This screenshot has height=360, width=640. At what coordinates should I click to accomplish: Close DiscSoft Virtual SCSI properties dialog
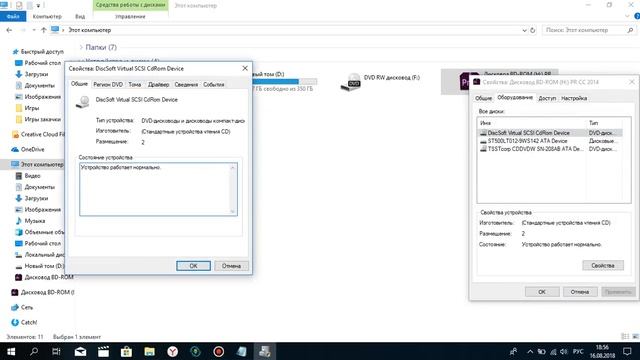245,68
